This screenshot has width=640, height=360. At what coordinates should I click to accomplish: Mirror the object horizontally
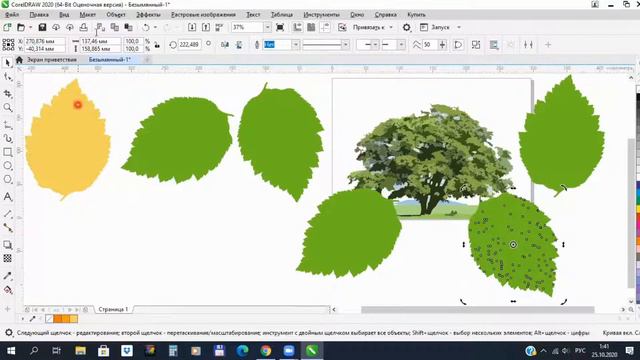[225, 45]
